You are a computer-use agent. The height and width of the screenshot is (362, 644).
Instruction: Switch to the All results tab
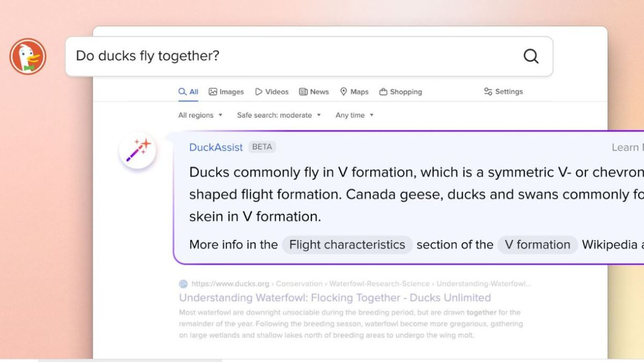(x=188, y=91)
